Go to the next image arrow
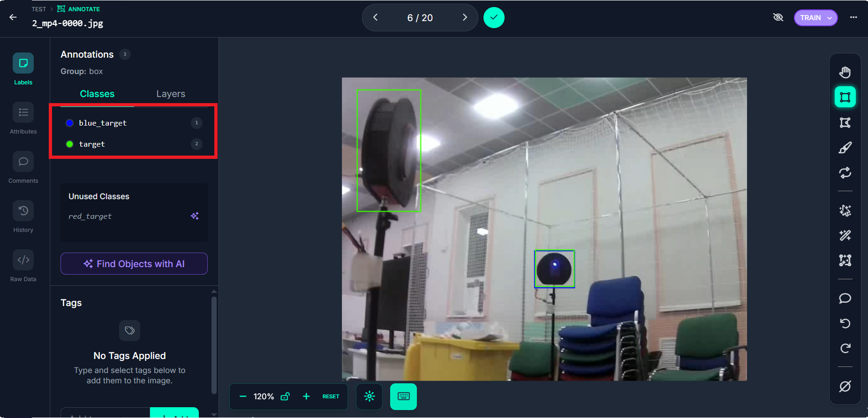This screenshot has width=868, height=418. 465,17
